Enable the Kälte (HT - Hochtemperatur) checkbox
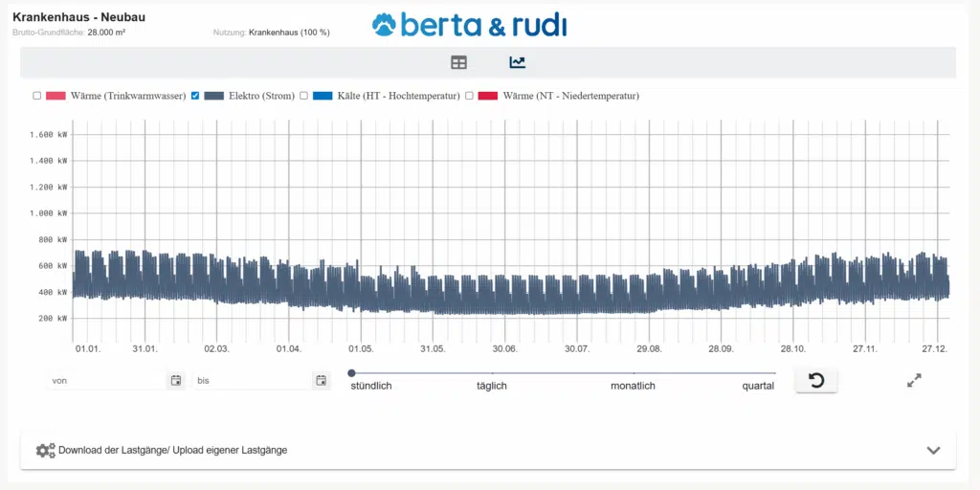The width and height of the screenshot is (980, 490). tap(303, 96)
